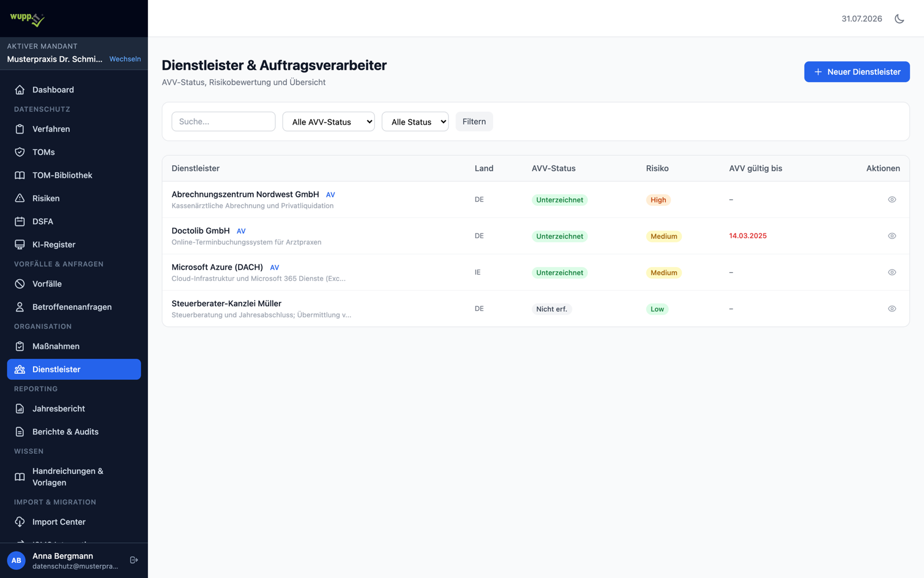Click the Land column header
924x578 pixels.
click(x=484, y=168)
